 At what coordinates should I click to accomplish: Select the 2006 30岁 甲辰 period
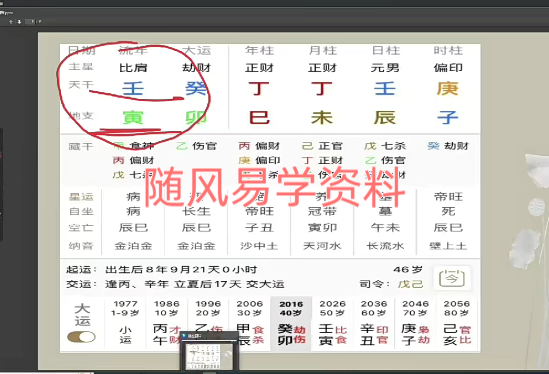250,323
